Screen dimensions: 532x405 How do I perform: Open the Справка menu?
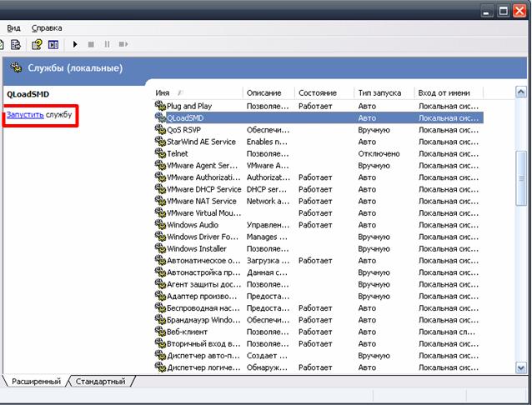coord(47,28)
